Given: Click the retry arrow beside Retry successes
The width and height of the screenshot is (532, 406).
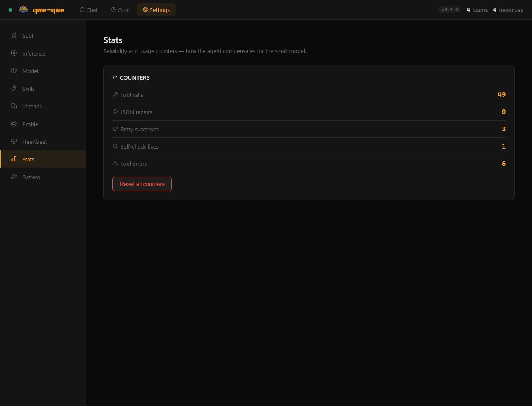Looking at the screenshot, I should (115, 129).
